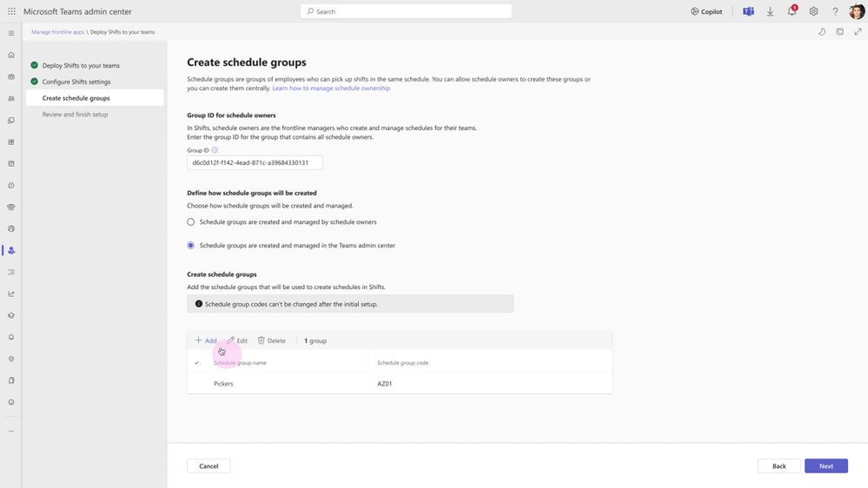Select groups managed by schedule owners
The height and width of the screenshot is (488, 868).
(191, 222)
